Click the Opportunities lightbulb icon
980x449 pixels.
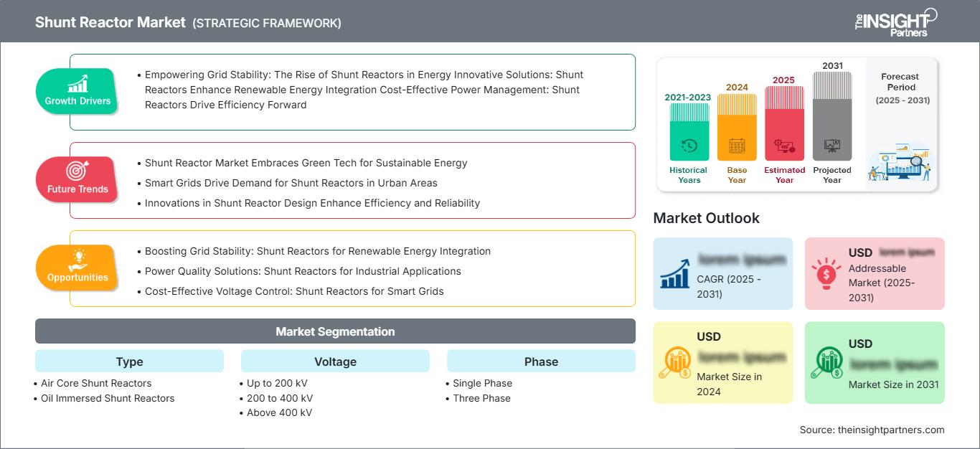coord(77,259)
